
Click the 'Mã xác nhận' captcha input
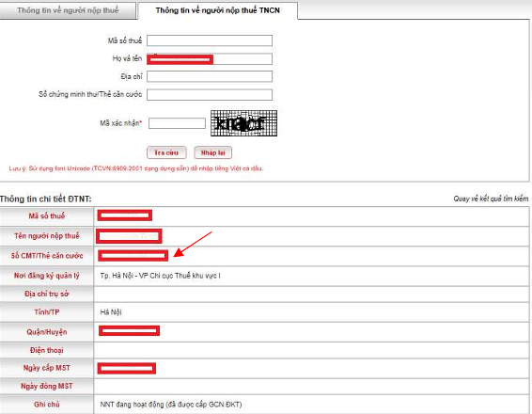(177, 123)
